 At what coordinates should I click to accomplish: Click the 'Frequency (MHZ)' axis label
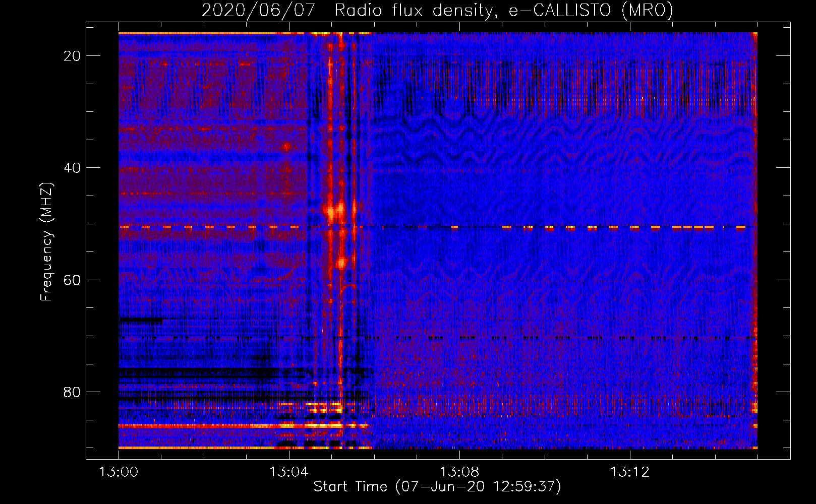(x=46, y=242)
